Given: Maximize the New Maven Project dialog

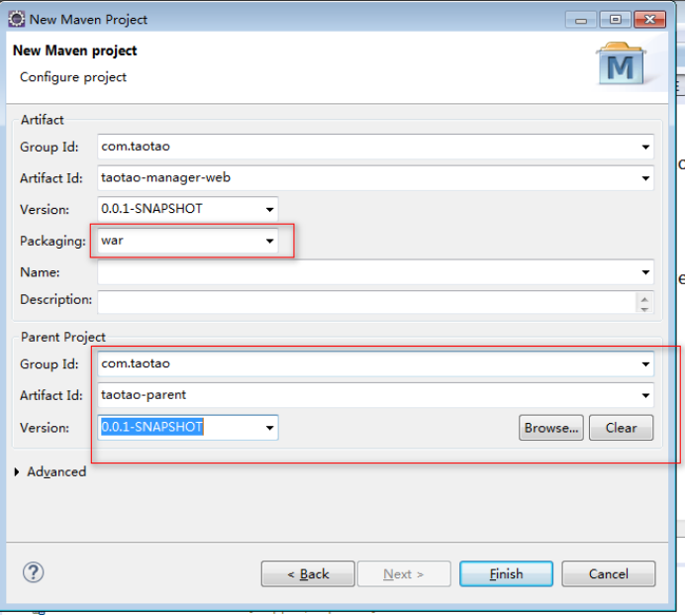Looking at the screenshot, I should click(x=615, y=20).
